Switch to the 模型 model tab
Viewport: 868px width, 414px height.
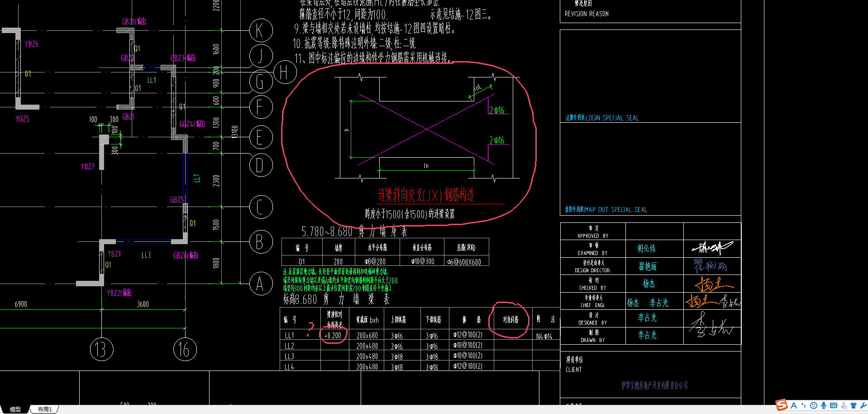[x=15, y=409]
